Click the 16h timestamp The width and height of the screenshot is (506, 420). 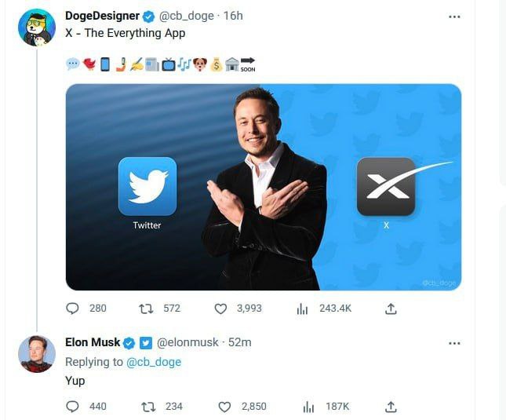click(233, 16)
